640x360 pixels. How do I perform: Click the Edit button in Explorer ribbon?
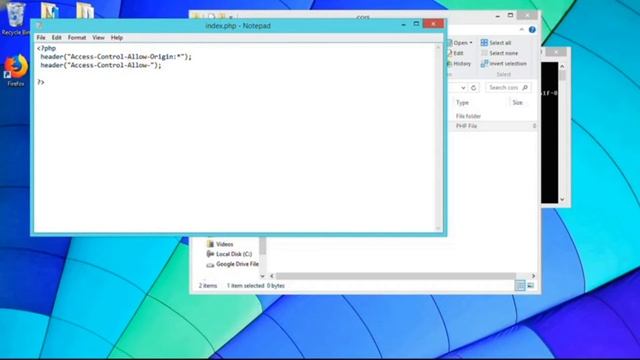click(456, 53)
